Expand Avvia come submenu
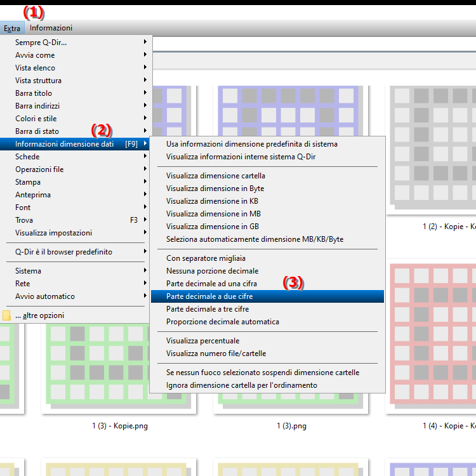 75,55
